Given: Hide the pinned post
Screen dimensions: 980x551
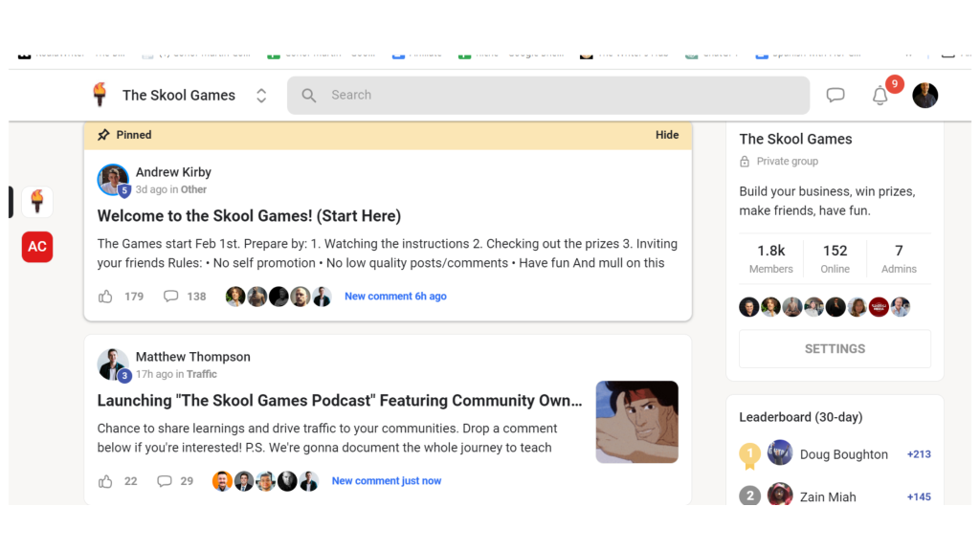Looking at the screenshot, I should [x=667, y=135].
